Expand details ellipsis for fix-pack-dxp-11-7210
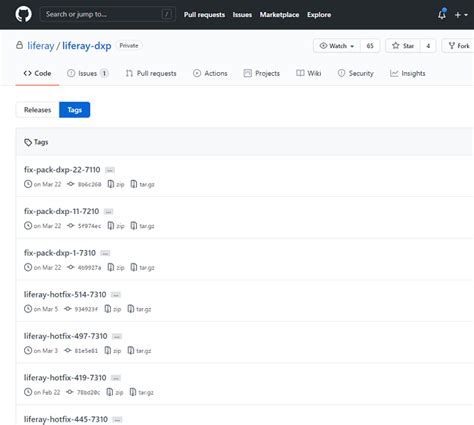Screen dimensions: 474x425 click(108, 212)
